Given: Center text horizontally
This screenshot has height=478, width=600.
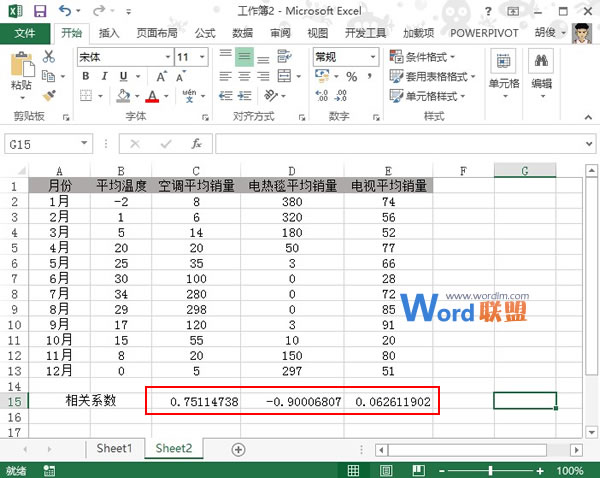Looking at the screenshot, I should (244, 76).
